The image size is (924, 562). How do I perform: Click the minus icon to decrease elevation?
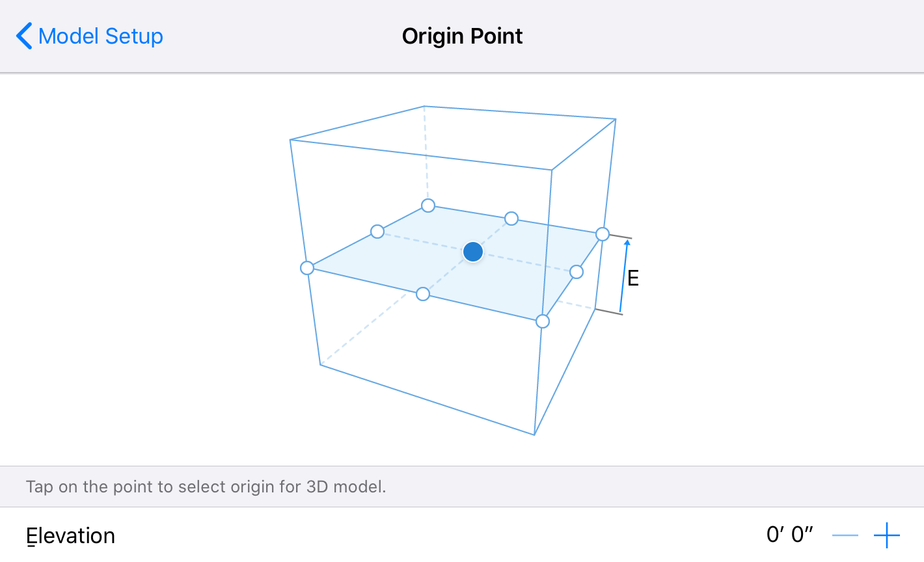coord(845,535)
